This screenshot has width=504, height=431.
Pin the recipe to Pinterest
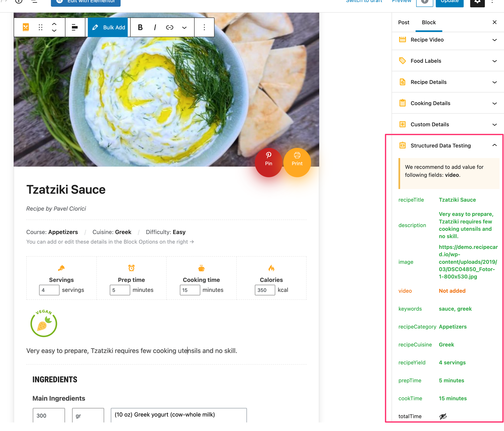click(x=269, y=162)
